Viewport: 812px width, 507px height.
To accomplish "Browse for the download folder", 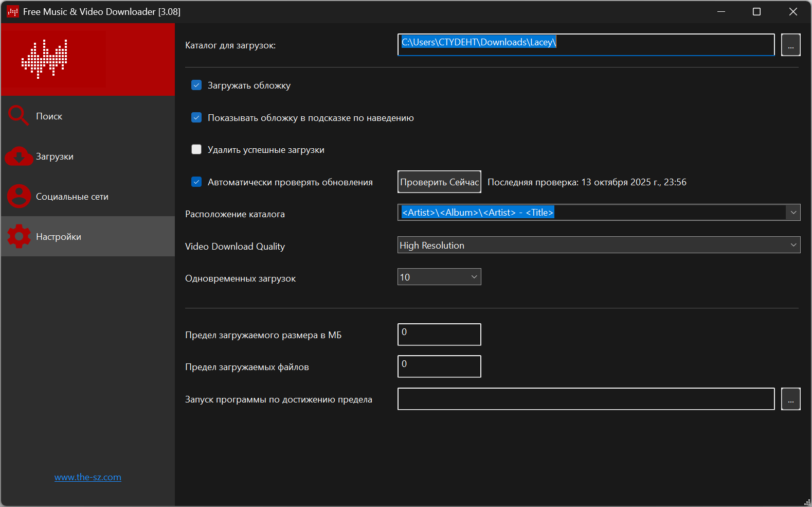I will pyautogui.click(x=790, y=45).
